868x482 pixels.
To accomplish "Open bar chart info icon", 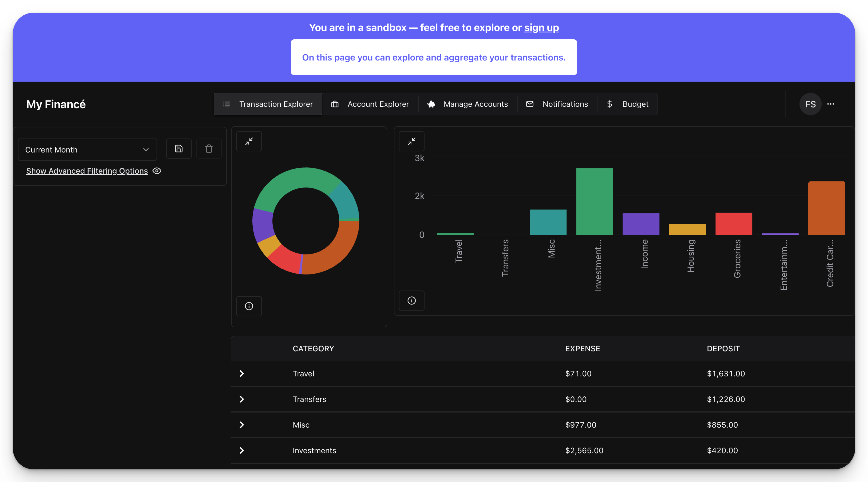I will click(x=411, y=300).
